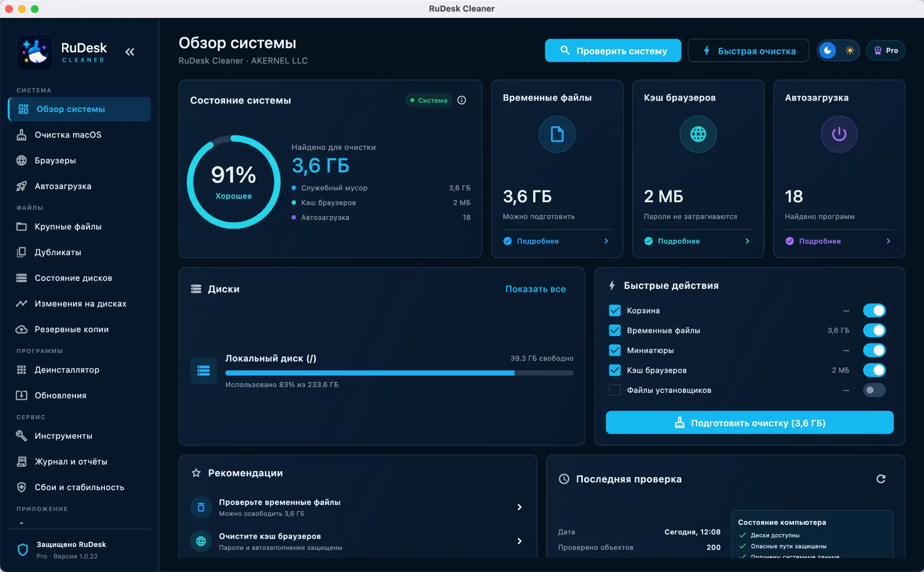Click the shield icon next to Защищено RuDesk
Screen dimensions: 924x572
pos(23,550)
